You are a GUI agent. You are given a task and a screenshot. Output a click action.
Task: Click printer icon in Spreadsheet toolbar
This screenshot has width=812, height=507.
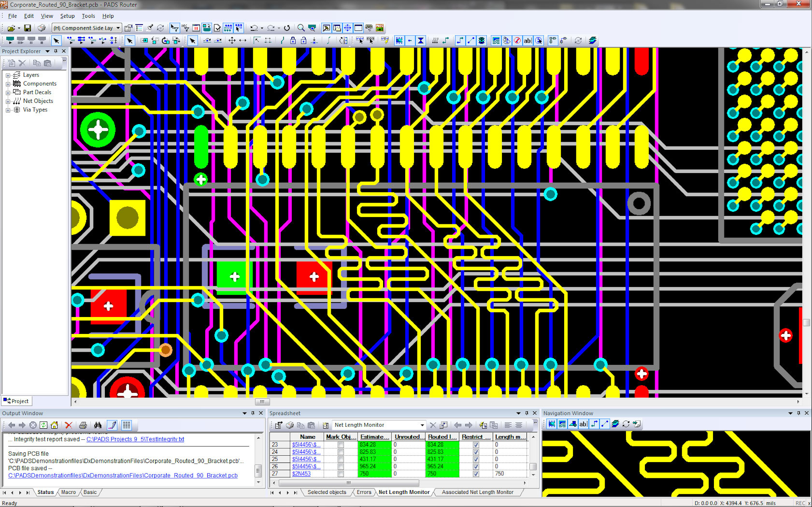point(290,425)
